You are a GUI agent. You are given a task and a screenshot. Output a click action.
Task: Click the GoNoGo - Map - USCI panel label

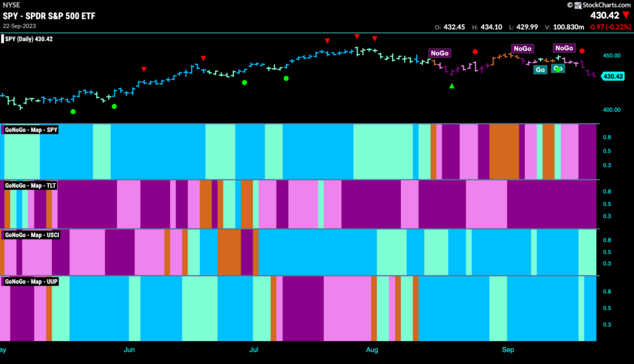point(32,235)
